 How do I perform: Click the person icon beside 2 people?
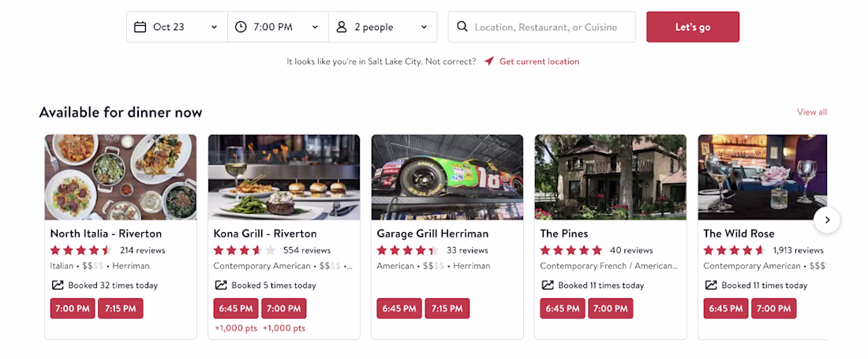click(x=342, y=27)
